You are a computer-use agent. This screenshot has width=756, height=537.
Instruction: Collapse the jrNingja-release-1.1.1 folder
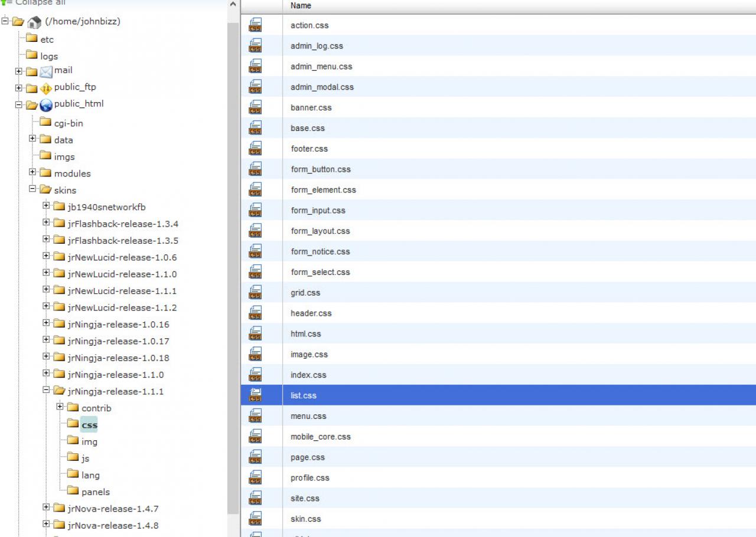(x=46, y=390)
